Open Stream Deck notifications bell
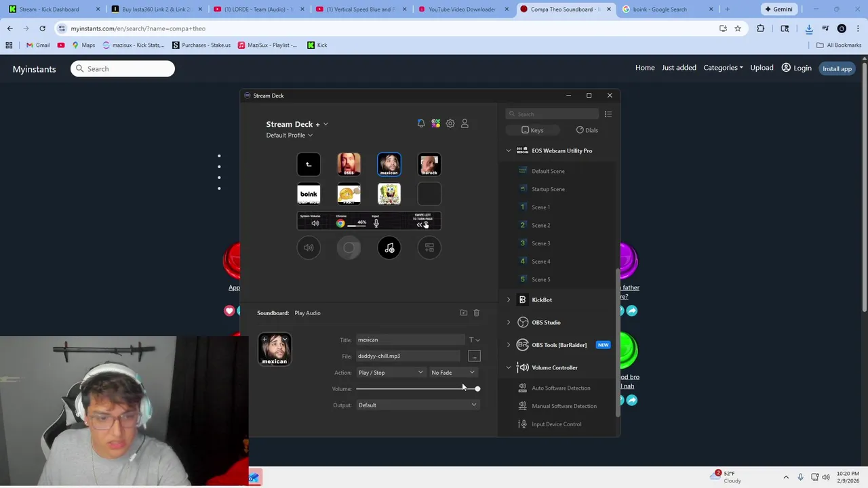Screen dimensions: 868x488 (x=421, y=123)
